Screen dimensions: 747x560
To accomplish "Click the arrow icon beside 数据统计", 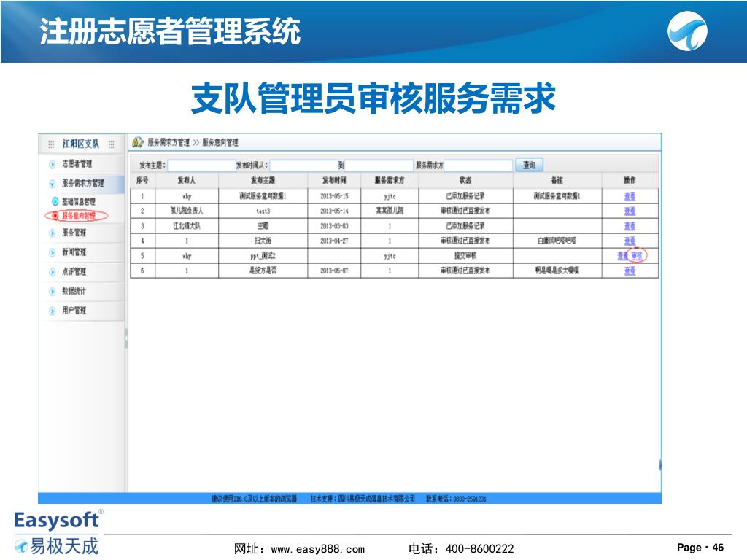I will coord(53,291).
